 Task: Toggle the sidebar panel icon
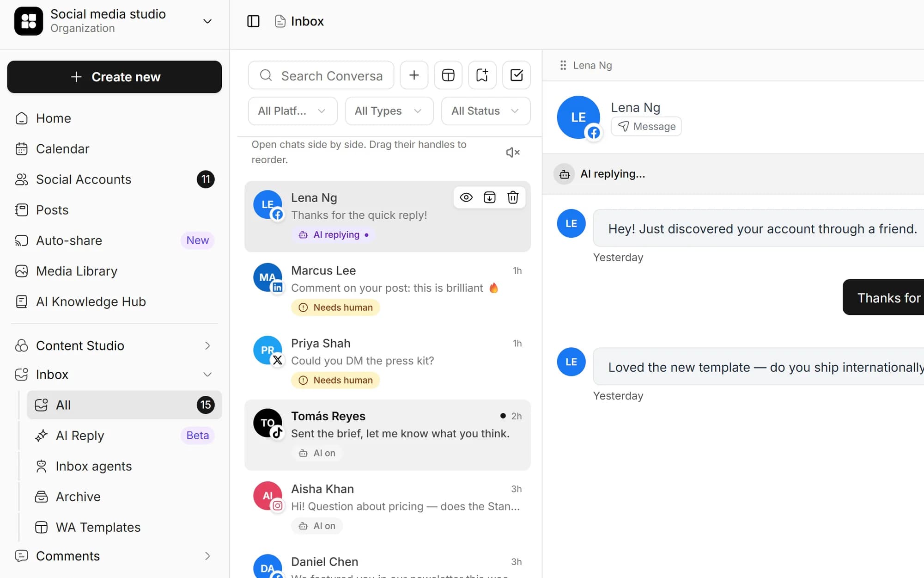[x=253, y=21]
